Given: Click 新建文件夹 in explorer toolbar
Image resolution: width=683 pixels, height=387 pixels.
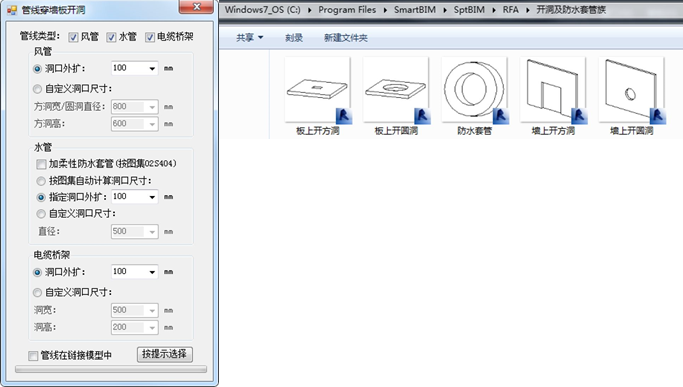Looking at the screenshot, I should [x=346, y=38].
